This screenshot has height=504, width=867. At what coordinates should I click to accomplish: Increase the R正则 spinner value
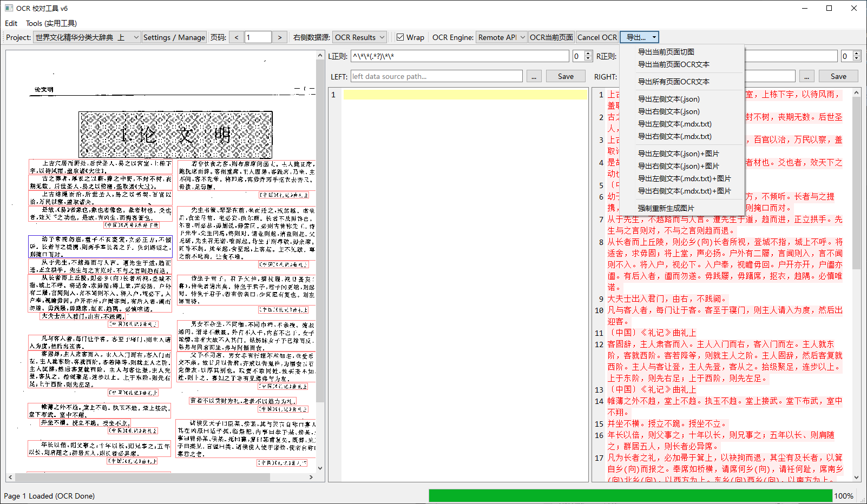856,54
